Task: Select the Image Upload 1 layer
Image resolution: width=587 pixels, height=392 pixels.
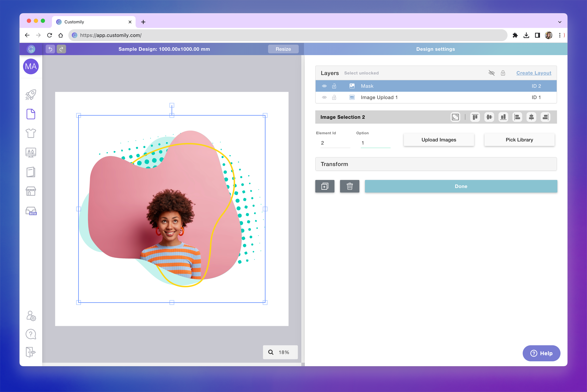Action: pyautogui.click(x=379, y=97)
